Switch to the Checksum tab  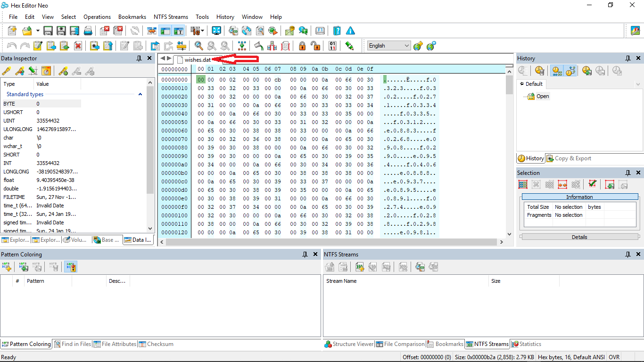pyautogui.click(x=156, y=344)
